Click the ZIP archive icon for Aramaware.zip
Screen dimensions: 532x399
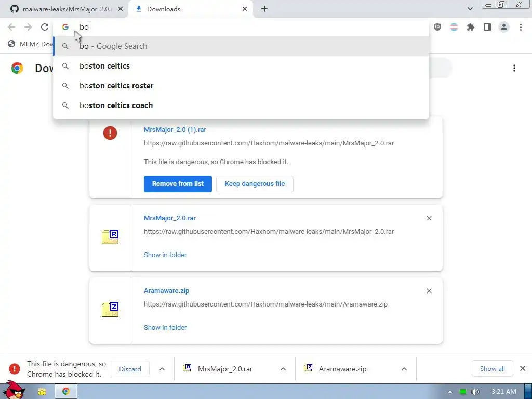(110, 310)
